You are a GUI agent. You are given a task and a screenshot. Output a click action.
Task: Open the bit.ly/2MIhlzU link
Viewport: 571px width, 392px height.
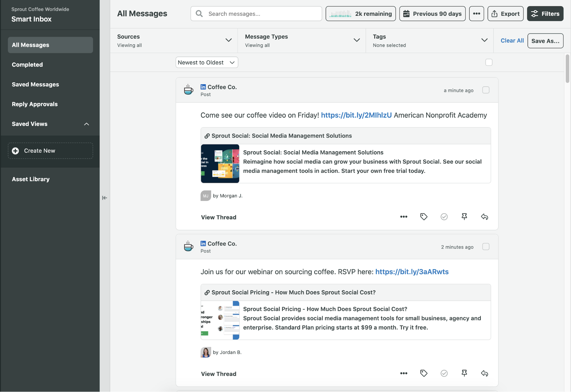click(356, 115)
